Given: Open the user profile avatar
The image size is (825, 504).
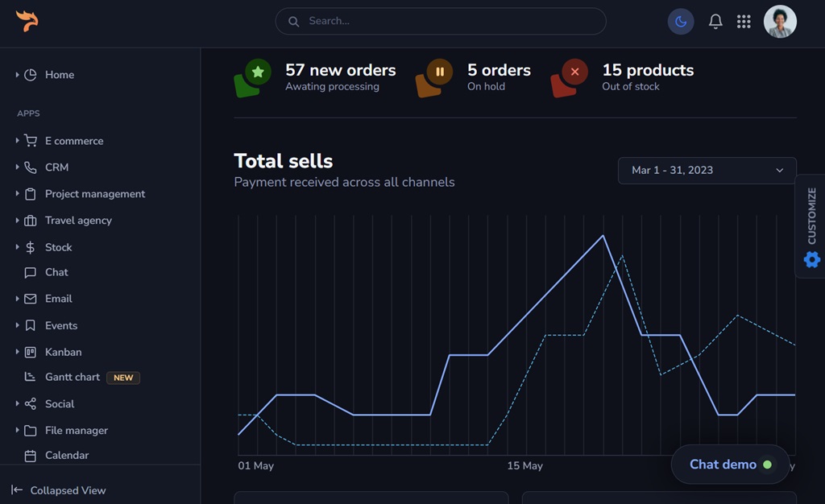Looking at the screenshot, I should point(779,22).
